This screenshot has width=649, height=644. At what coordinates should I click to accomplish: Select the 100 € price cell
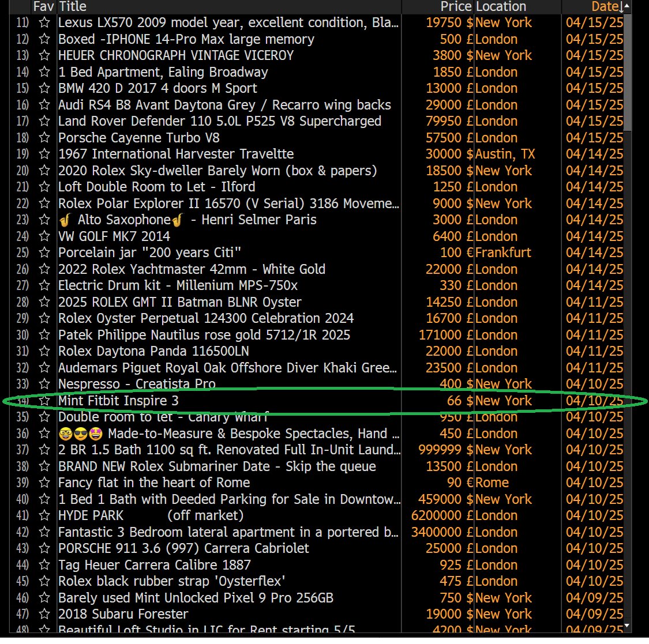456,253
